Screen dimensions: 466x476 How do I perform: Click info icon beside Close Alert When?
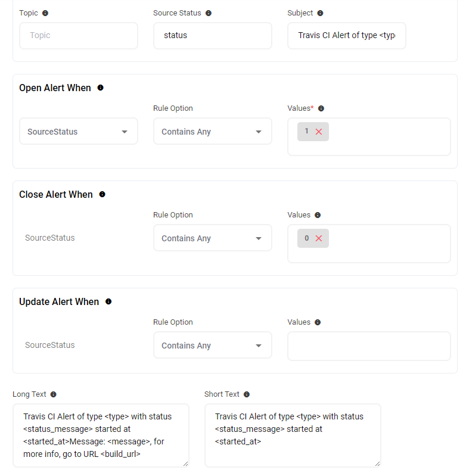(x=102, y=194)
